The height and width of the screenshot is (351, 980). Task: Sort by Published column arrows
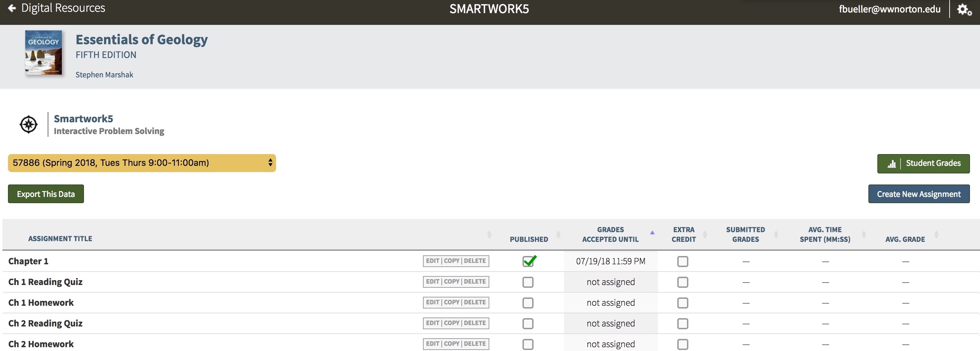tap(558, 235)
